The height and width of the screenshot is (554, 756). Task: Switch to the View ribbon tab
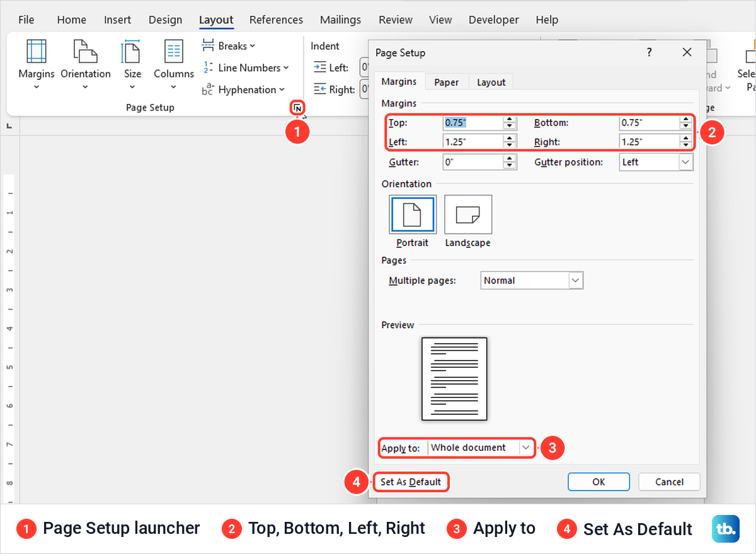[x=440, y=20]
